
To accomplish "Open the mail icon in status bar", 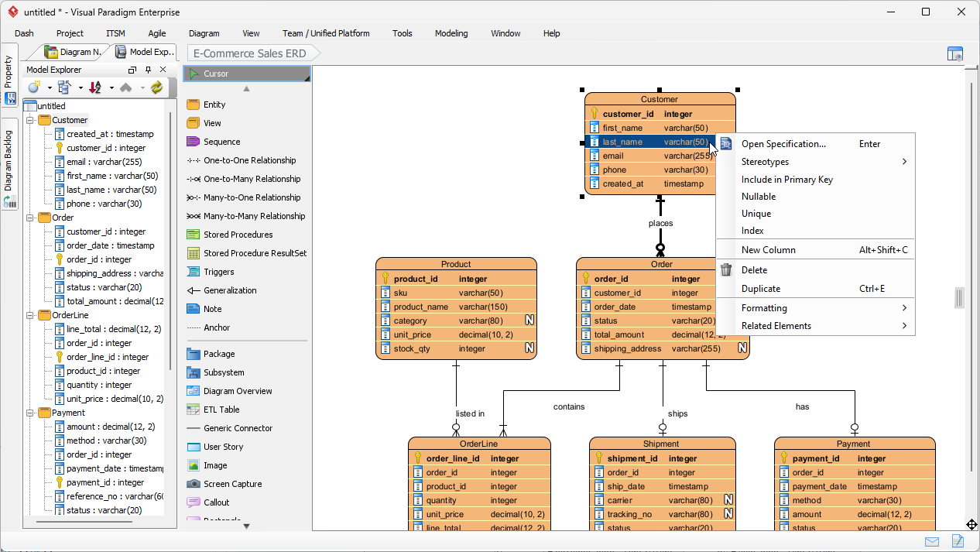I will (x=932, y=542).
